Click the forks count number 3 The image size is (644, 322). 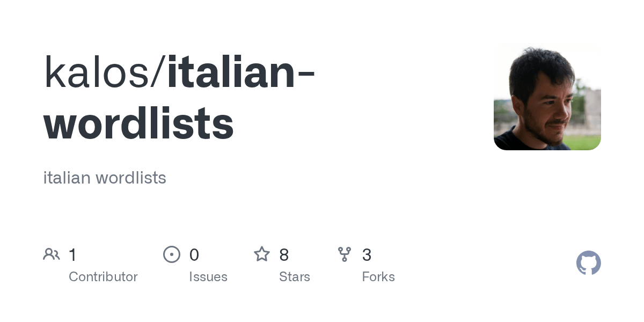pyautogui.click(x=367, y=255)
